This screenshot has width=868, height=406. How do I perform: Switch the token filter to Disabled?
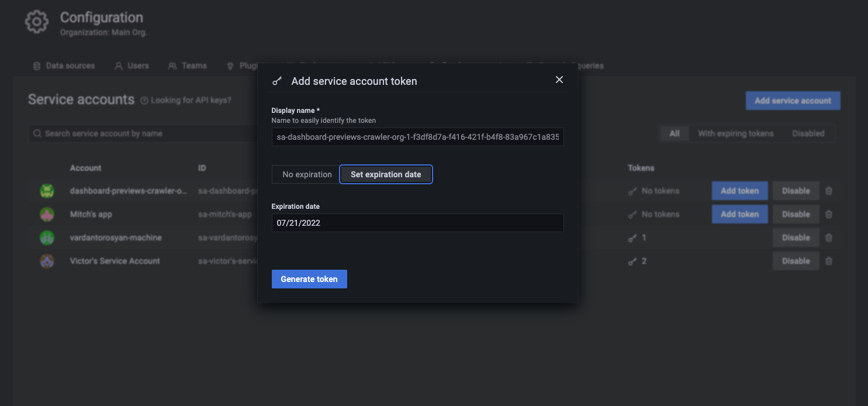click(x=808, y=133)
